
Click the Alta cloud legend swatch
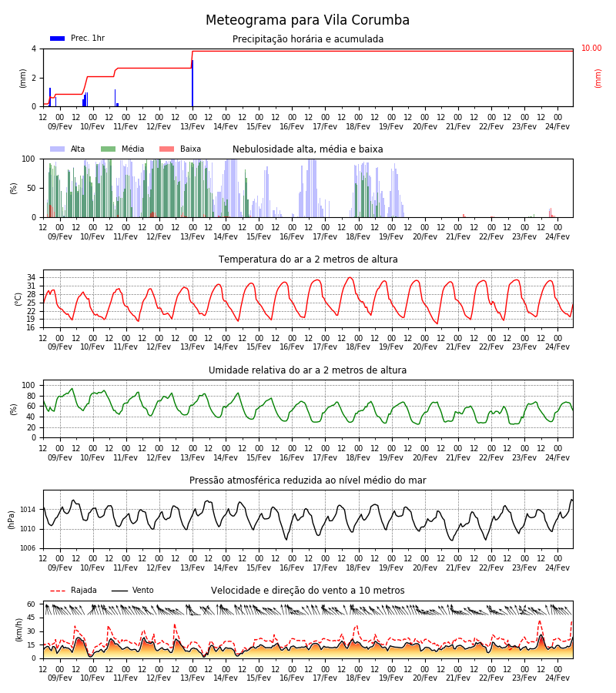[58, 149]
